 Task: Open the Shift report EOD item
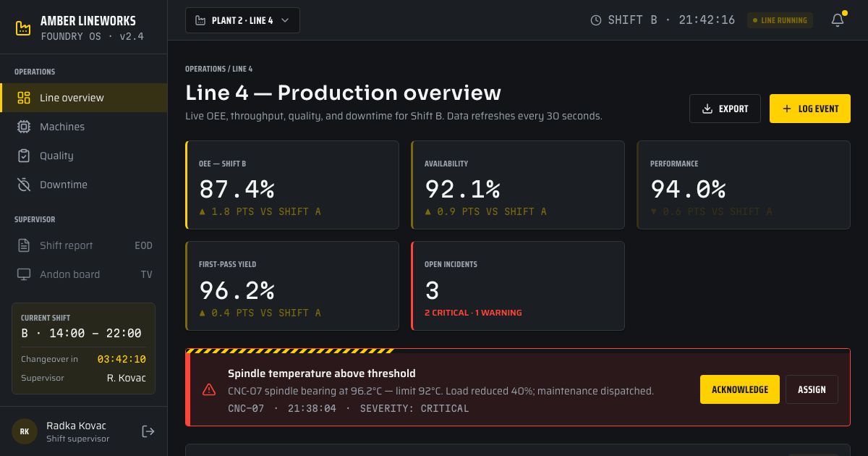coord(83,245)
